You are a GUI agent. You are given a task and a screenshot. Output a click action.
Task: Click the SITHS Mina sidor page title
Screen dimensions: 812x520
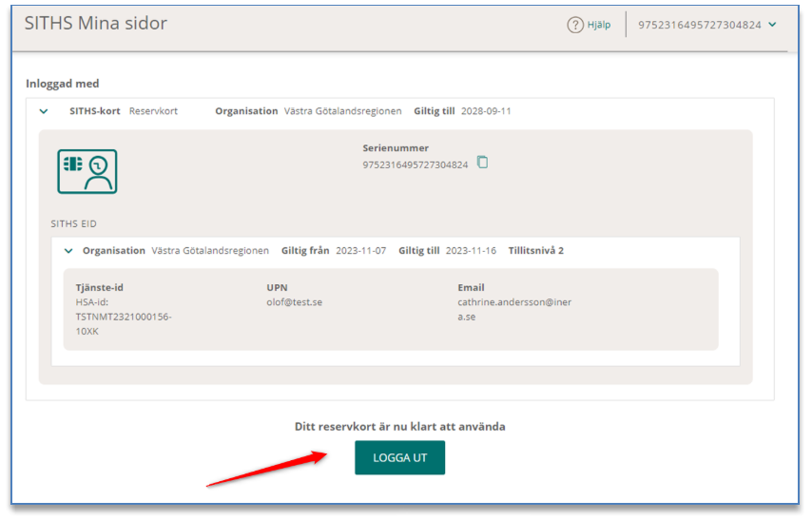(x=95, y=24)
